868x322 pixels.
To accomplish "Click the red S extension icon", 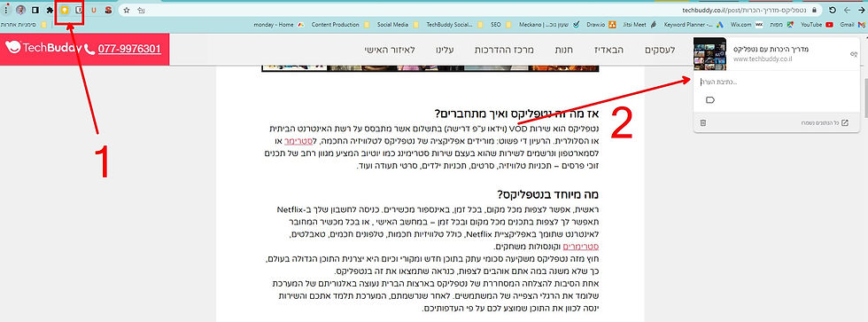I will pos(108,10).
